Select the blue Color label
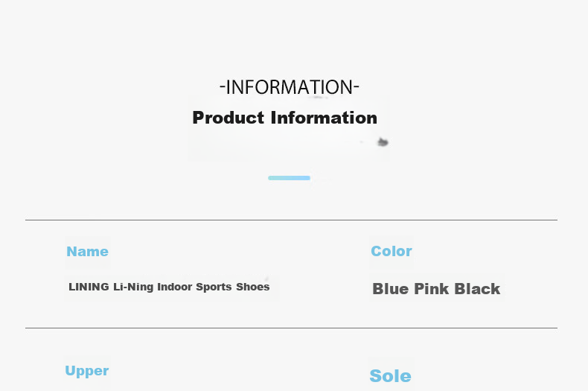 coord(392,251)
